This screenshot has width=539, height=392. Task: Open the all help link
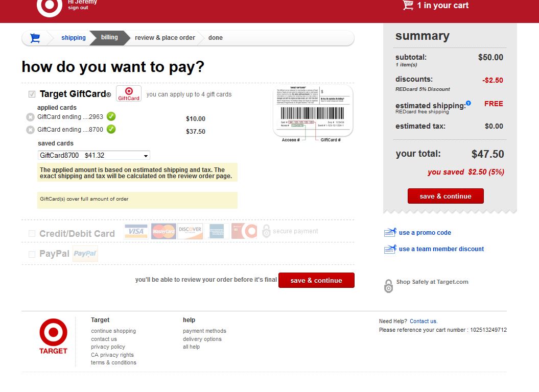tap(191, 347)
